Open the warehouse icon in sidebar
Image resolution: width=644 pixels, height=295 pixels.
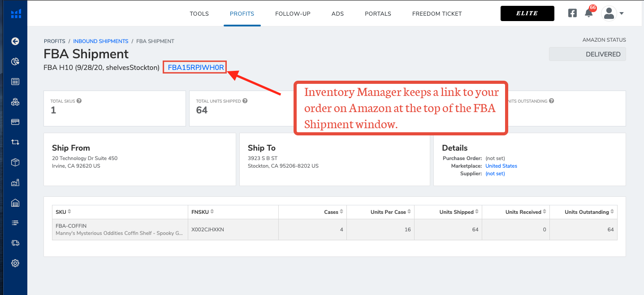pos(15,203)
